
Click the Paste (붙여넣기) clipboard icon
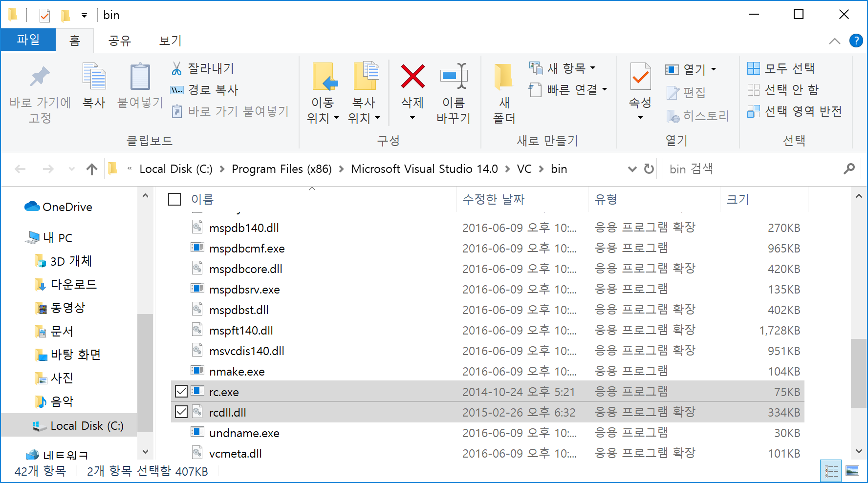(140, 77)
